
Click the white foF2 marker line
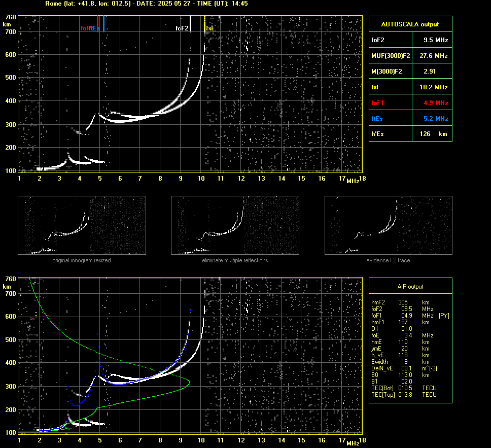point(190,24)
